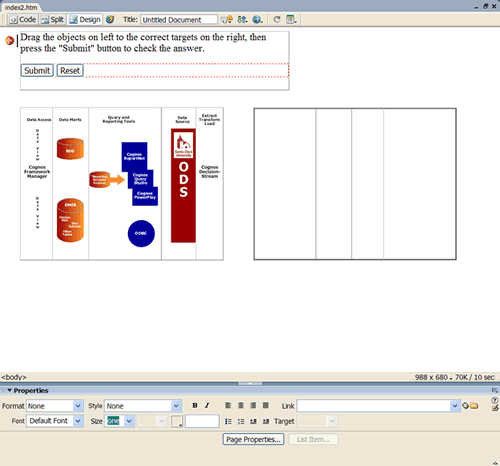Select the index2.htm document tab
The width and height of the screenshot is (500, 466).
[x=21, y=7]
